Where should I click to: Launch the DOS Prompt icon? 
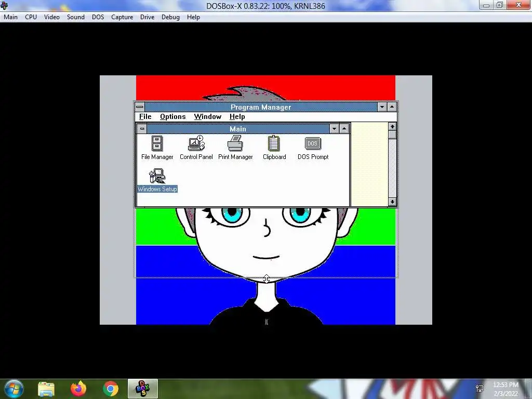click(x=313, y=147)
